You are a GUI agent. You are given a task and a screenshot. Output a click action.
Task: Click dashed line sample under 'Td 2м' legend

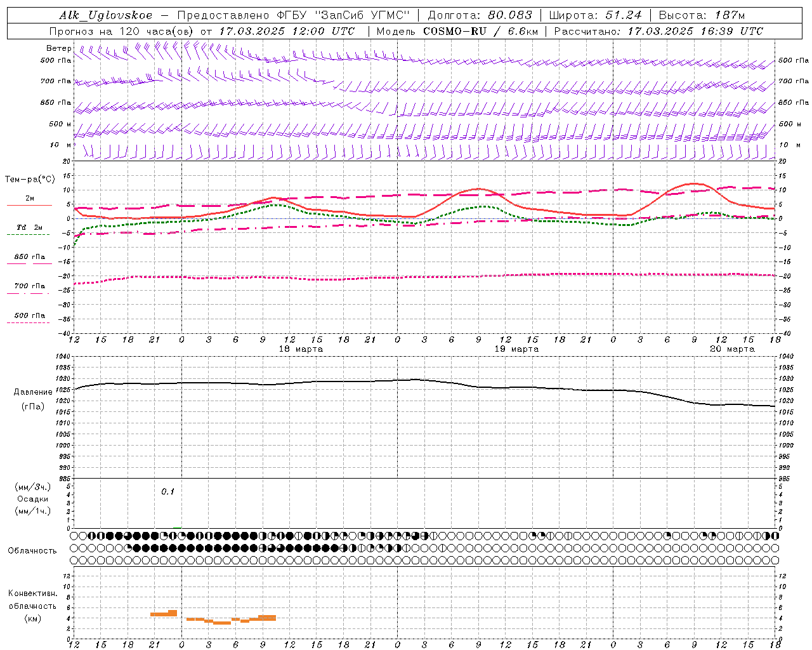(x=28, y=235)
